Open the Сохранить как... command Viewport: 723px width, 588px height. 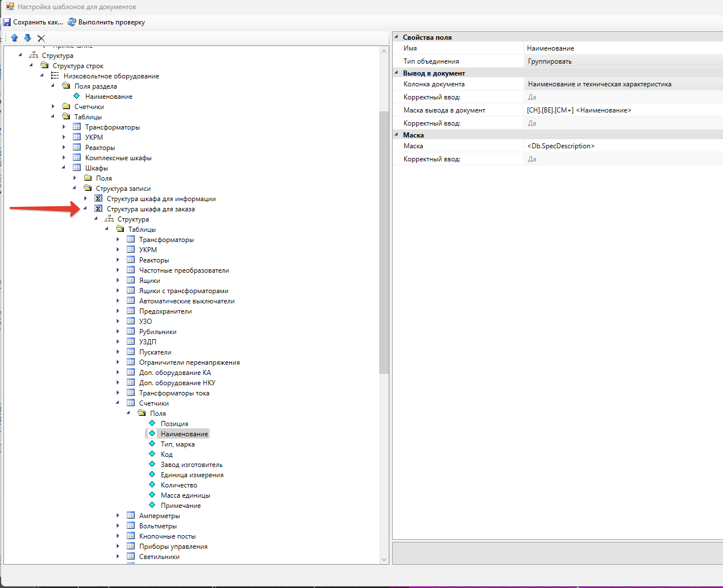point(38,22)
